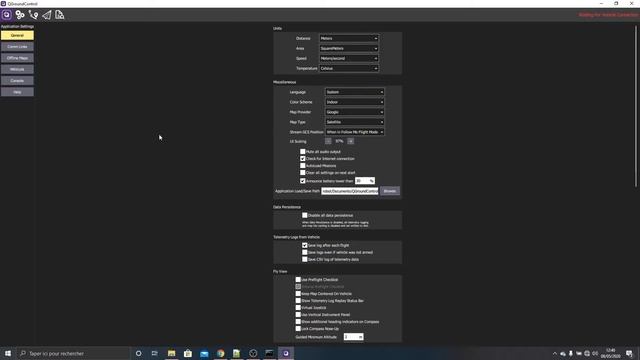The width and height of the screenshot is (640, 360).
Task: Open Mail app from taskbar
Action: pyautogui.click(x=204, y=353)
